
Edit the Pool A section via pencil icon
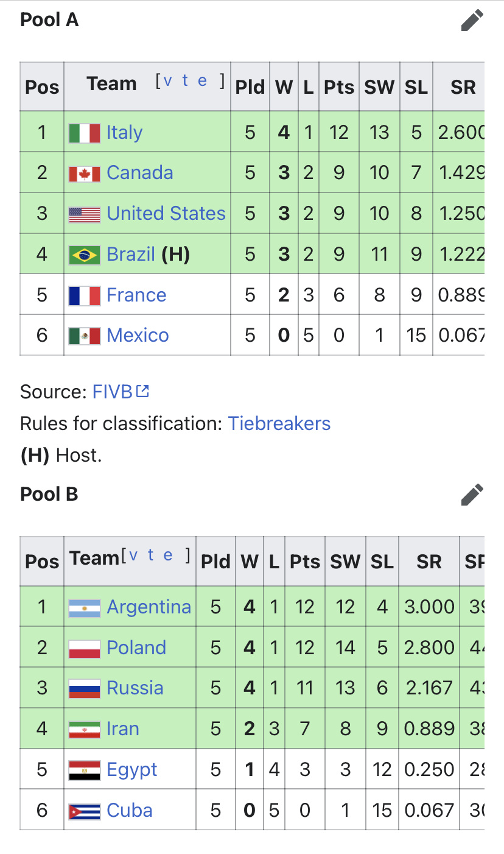click(x=472, y=20)
